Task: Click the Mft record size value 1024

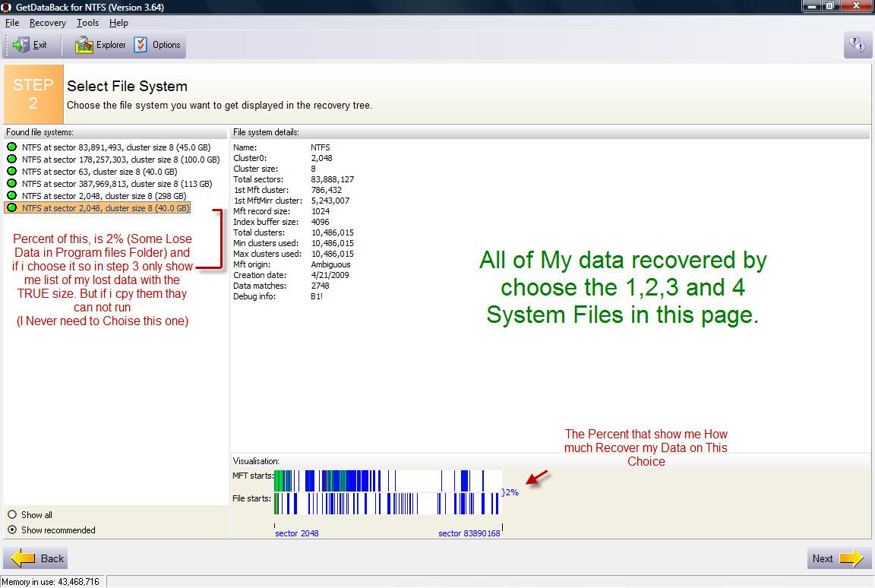Action: point(321,211)
